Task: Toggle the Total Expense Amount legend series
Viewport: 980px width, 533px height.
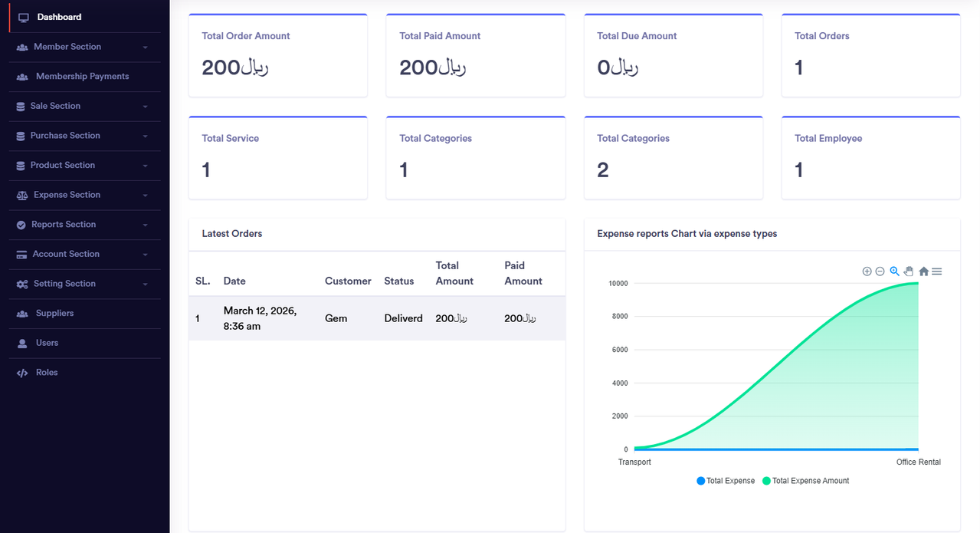Action: (x=806, y=481)
